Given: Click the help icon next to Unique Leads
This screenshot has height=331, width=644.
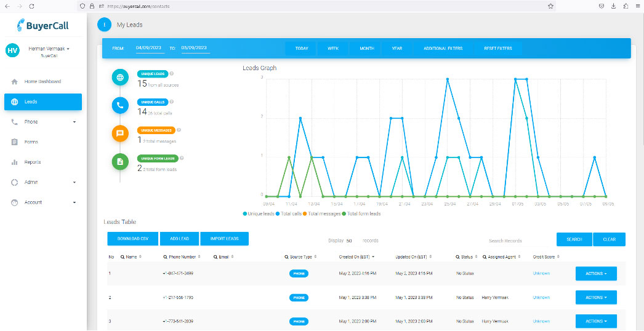Looking at the screenshot, I should tap(171, 73).
